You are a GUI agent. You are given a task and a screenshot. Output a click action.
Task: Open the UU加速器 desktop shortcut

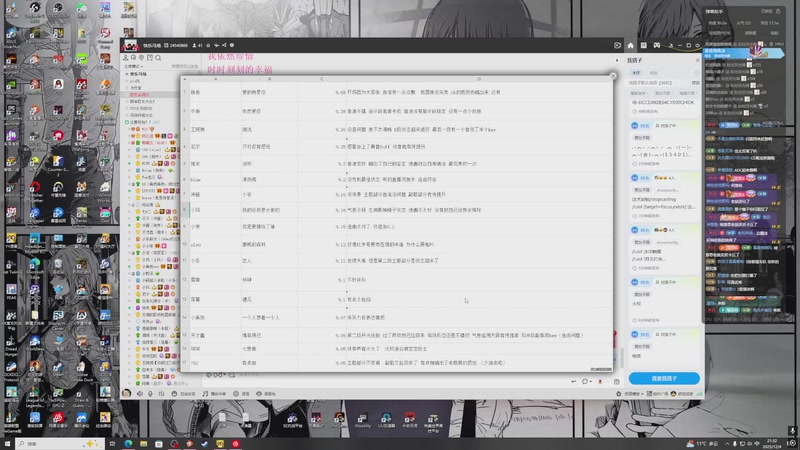(x=386, y=420)
